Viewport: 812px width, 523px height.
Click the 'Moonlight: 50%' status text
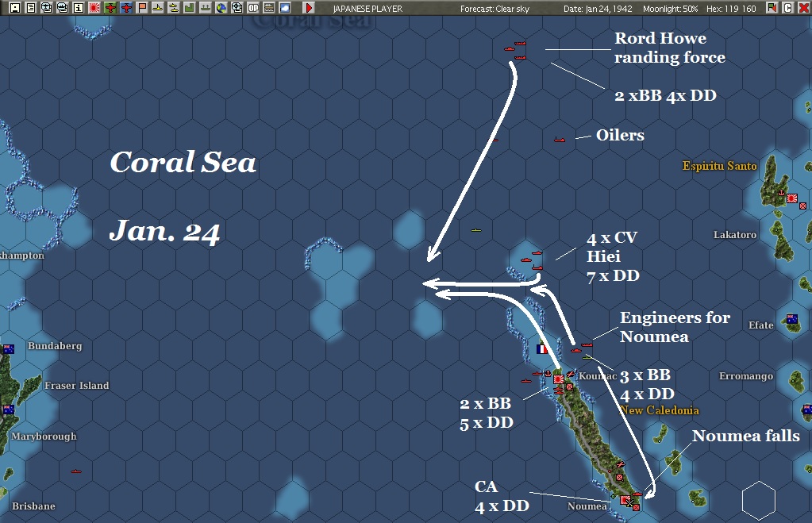point(670,9)
